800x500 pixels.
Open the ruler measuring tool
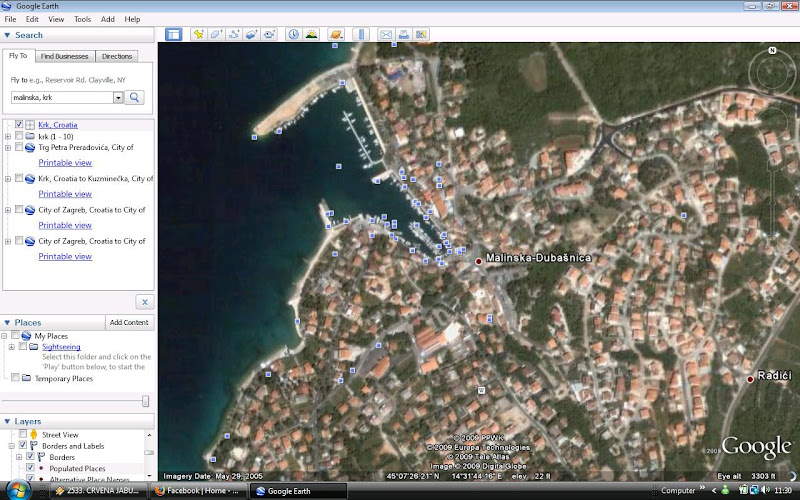click(x=361, y=34)
